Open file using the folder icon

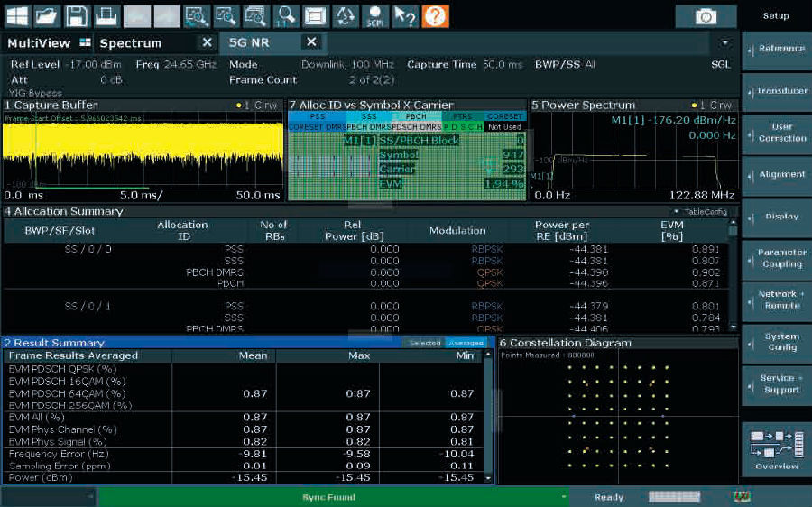point(47,16)
